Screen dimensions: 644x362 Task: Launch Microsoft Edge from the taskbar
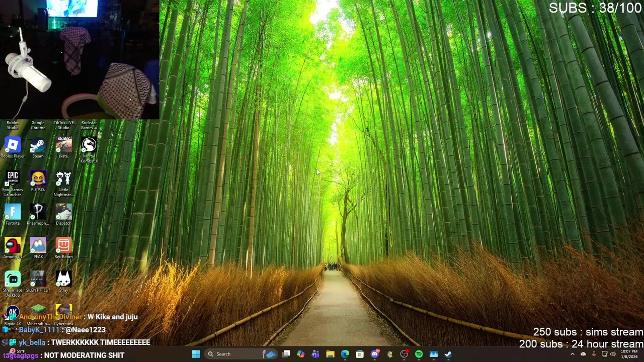pos(345,354)
